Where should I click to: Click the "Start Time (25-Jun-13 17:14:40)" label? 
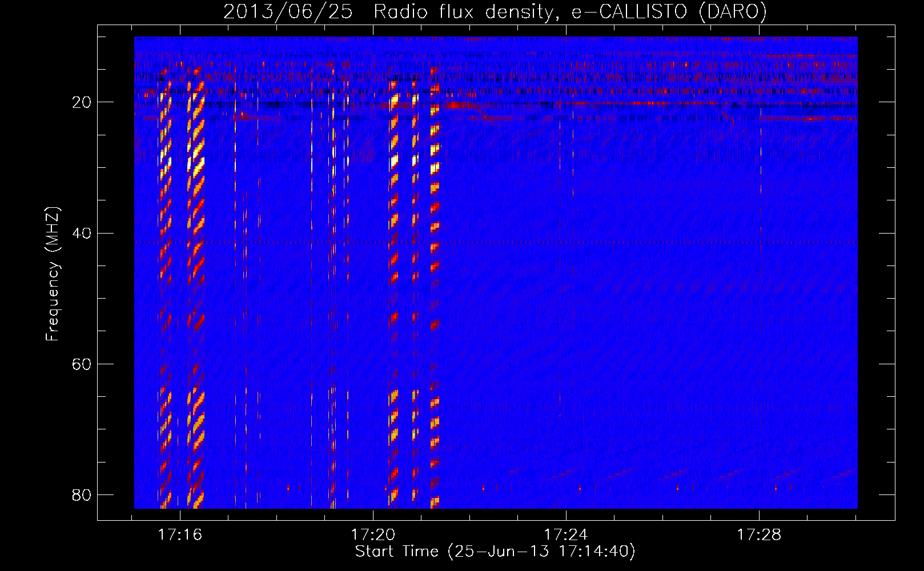tap(495, 552)
